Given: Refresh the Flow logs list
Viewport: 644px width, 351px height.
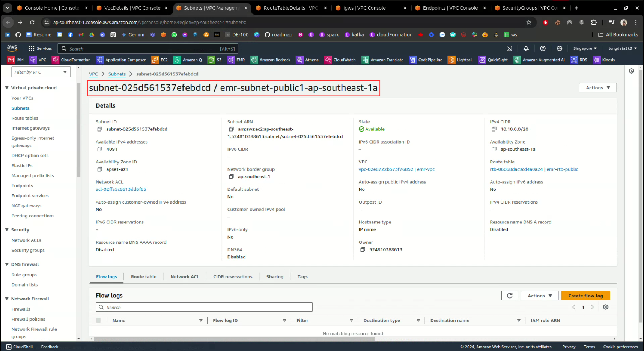Looking at the screenshot, I should click(509, 295).
